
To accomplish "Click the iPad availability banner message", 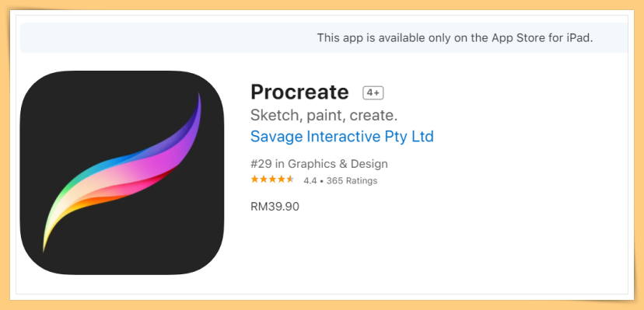I will point(455,38).
